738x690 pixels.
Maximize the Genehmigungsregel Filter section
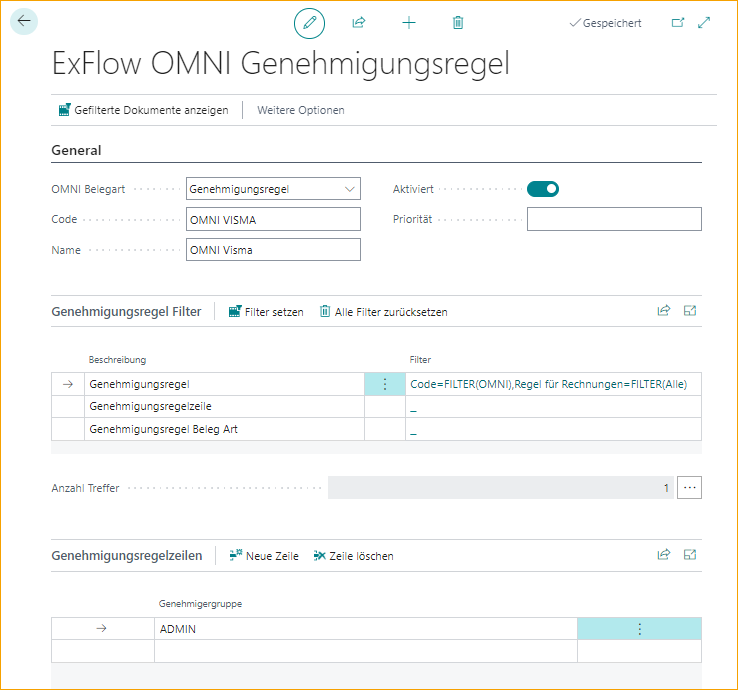(690, 311)
